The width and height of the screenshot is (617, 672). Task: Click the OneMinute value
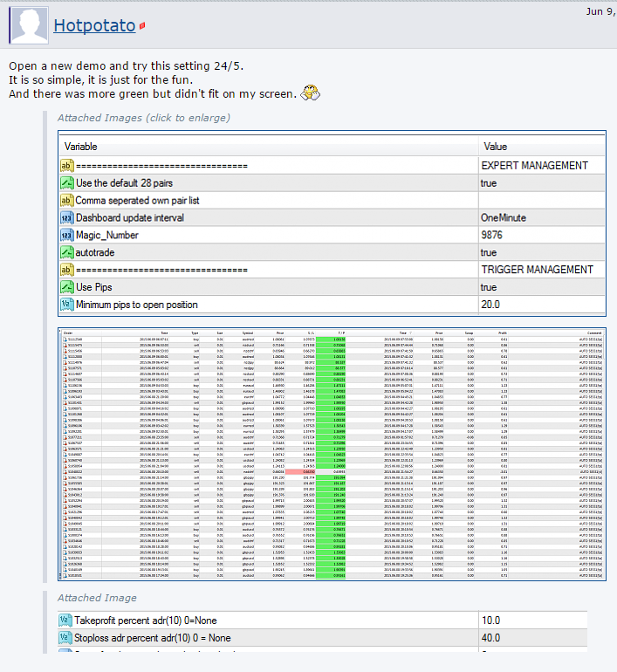(x=503, y=217)
